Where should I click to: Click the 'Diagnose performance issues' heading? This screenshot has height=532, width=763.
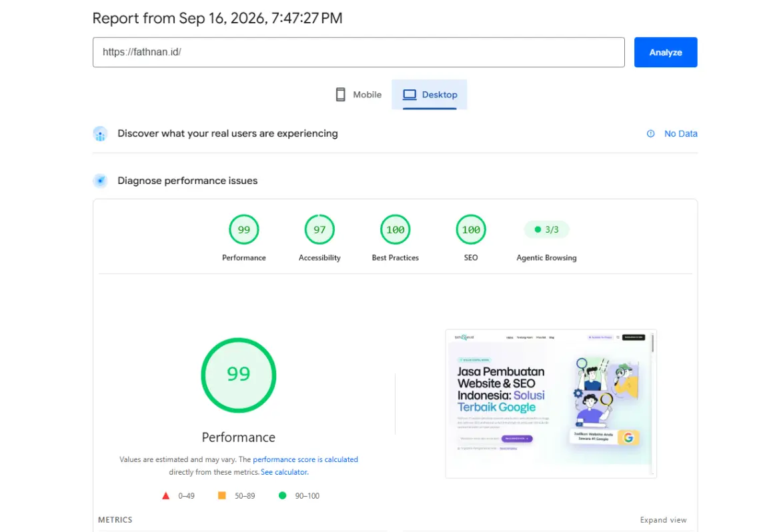pyautogui.click(x=187, y=181)
